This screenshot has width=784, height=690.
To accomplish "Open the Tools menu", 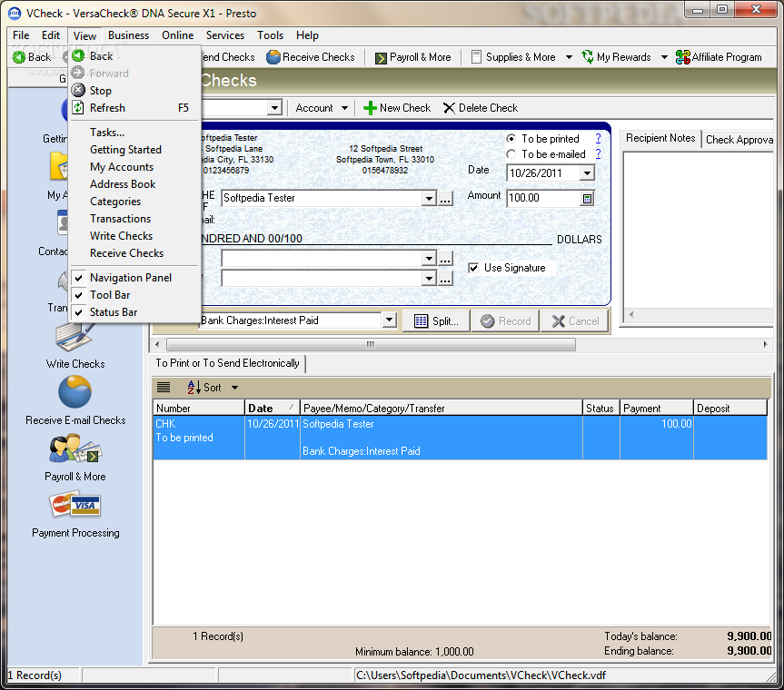I will coord(270,35).
